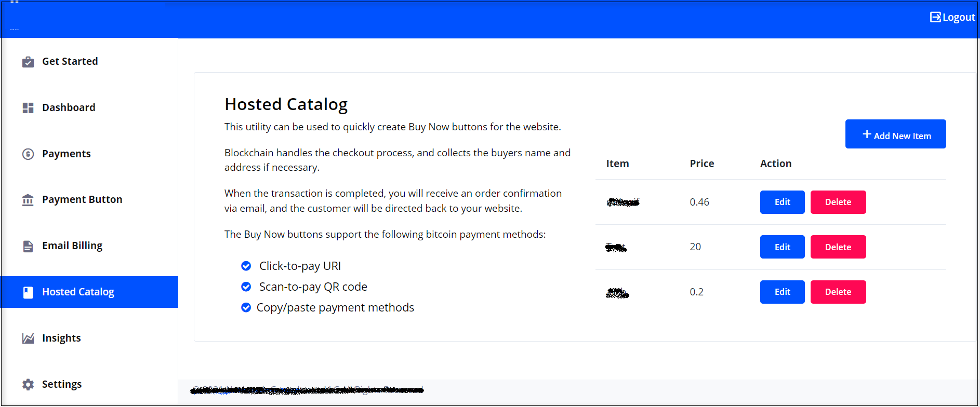Edit the item priced 0.2

pos(782,292)
